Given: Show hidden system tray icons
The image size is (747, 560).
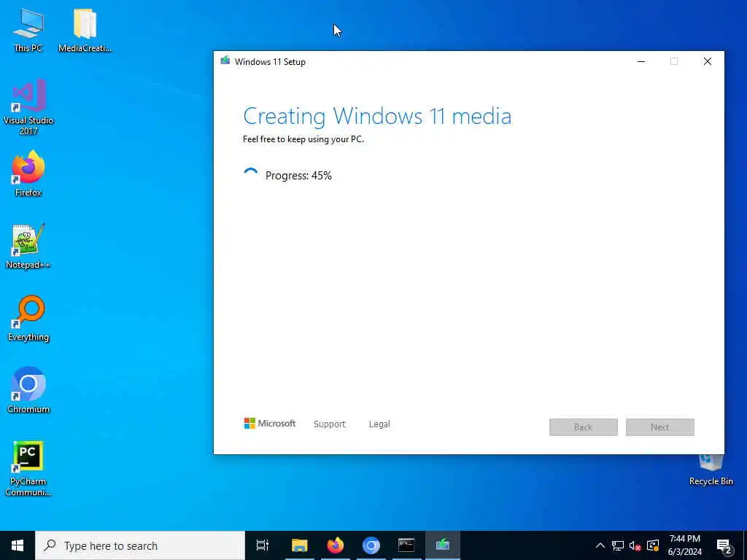Looking at the screenshot, I should click(x=600, y=545).
